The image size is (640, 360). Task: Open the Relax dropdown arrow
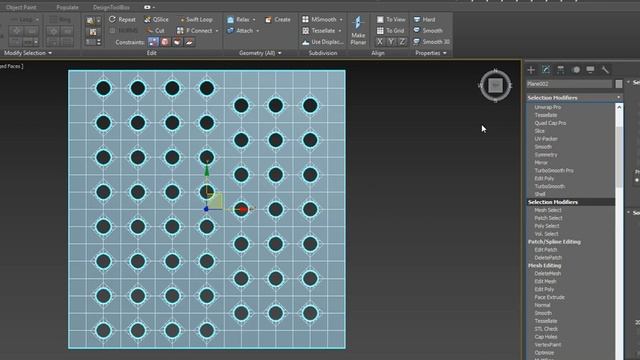tap(254, 20)
